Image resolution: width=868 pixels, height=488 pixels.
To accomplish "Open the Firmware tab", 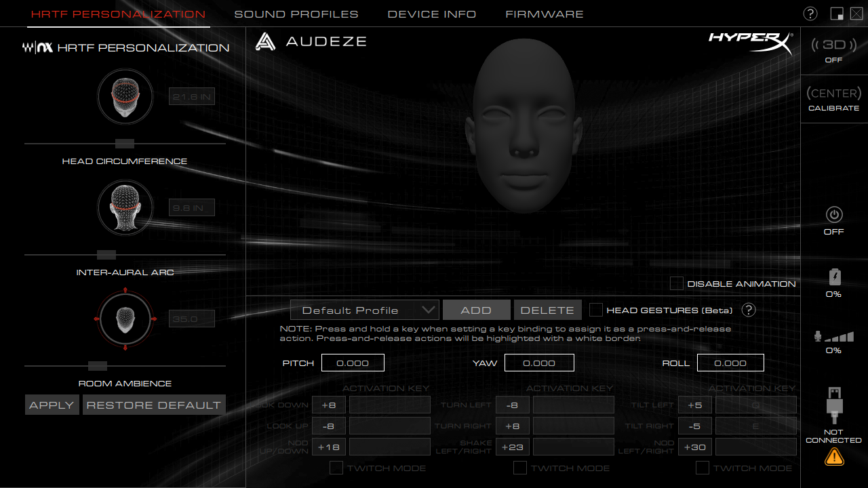I will 545,14.
